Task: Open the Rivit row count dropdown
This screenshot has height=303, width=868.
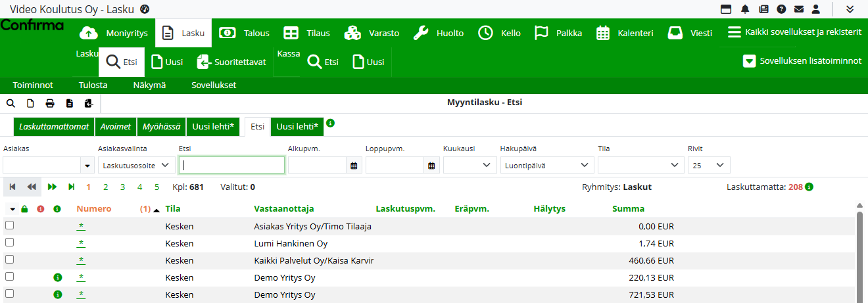Action: tap(708, 166)
